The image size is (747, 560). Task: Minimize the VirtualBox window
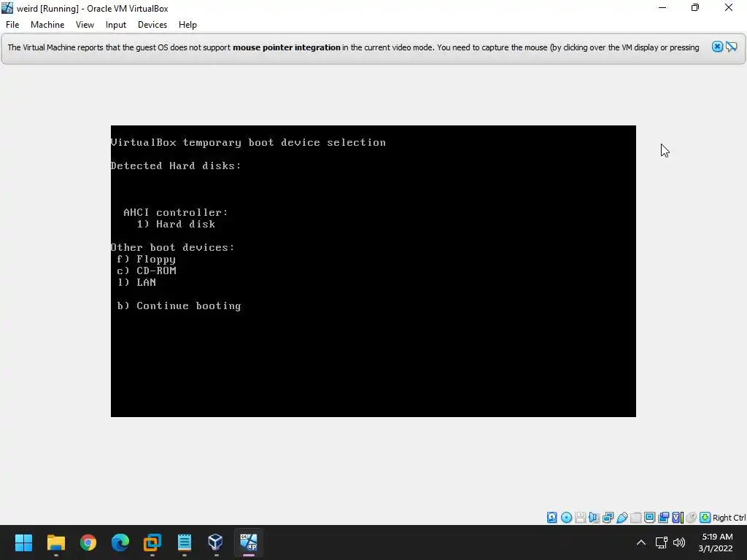click(662, 7)
